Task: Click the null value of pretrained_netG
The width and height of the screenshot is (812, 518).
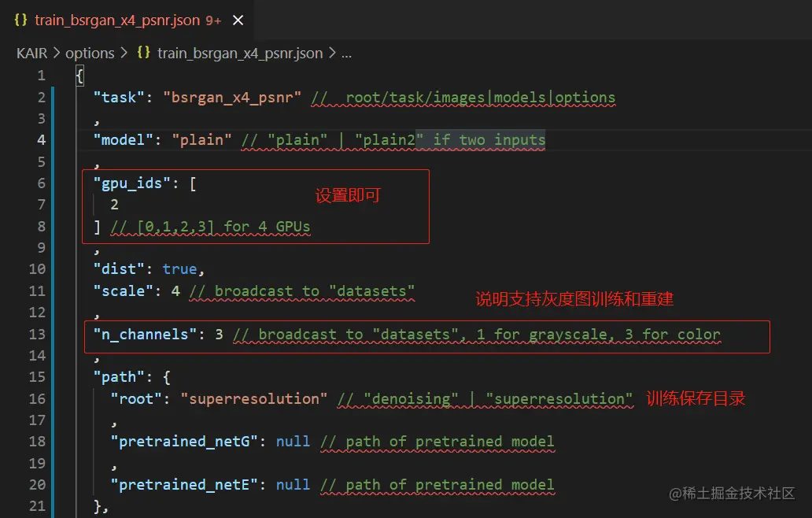Action: [293, 442]
